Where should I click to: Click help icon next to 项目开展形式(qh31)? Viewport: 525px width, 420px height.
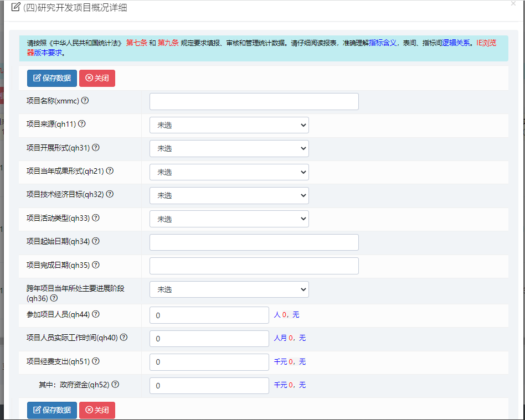pos(96,147)
